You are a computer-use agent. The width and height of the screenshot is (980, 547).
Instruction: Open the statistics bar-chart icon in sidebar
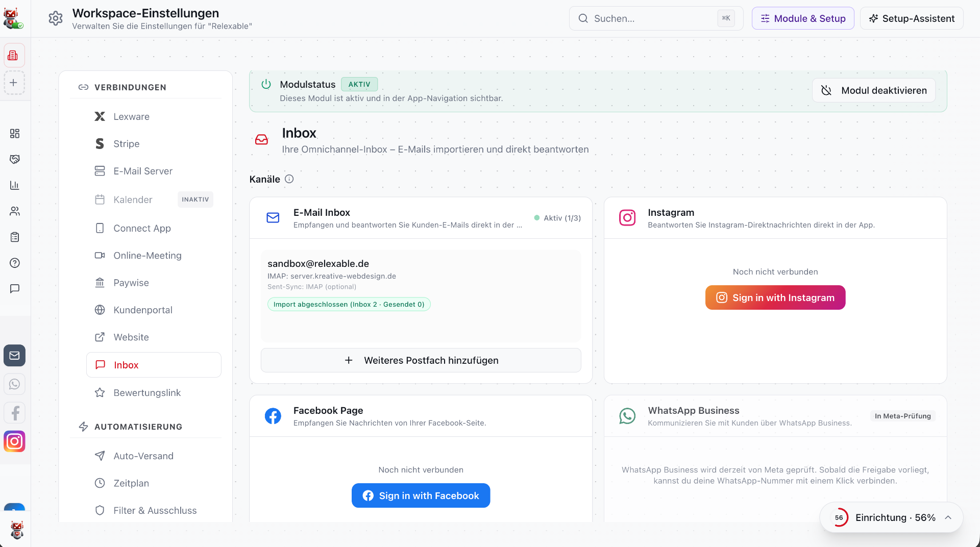click(x=15, y=185)
